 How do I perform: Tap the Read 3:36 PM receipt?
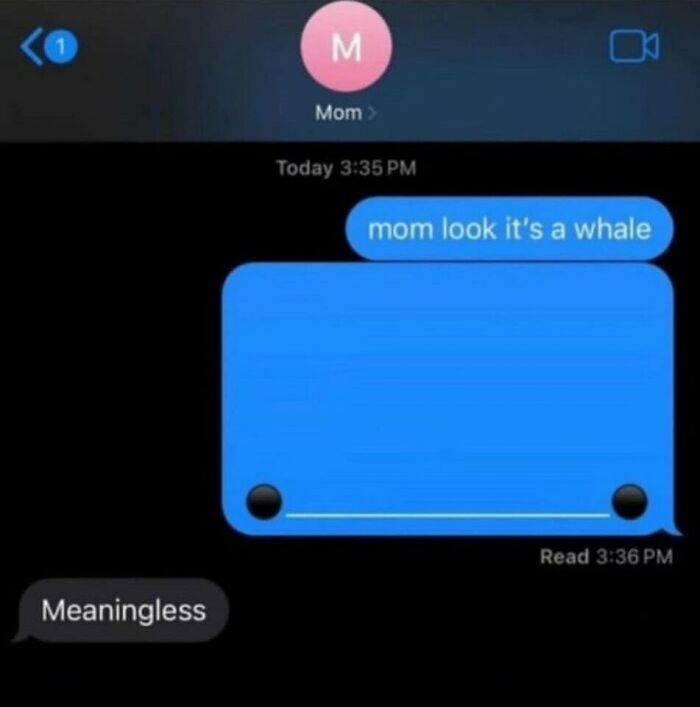pyautogui.click(x=606, y=556)
